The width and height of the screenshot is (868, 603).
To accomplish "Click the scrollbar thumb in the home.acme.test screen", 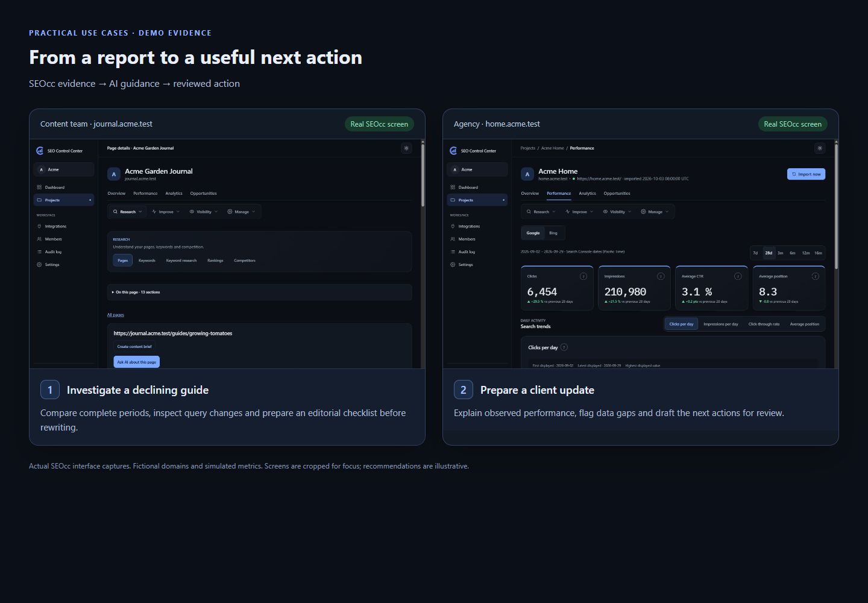I will point(836,206).
